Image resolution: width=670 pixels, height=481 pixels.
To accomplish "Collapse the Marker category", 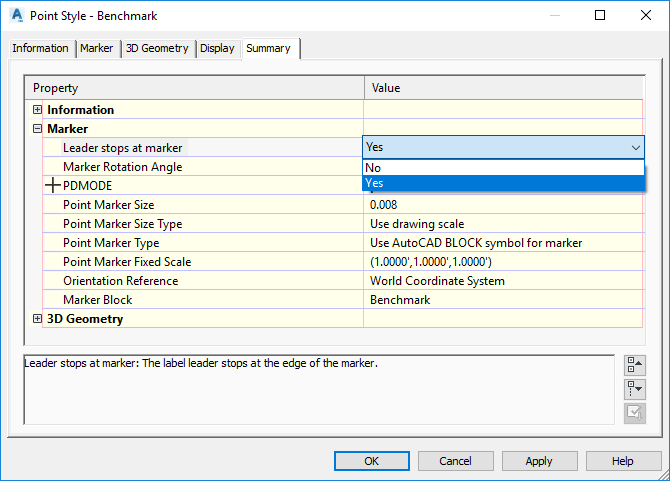I will point(38,129).
